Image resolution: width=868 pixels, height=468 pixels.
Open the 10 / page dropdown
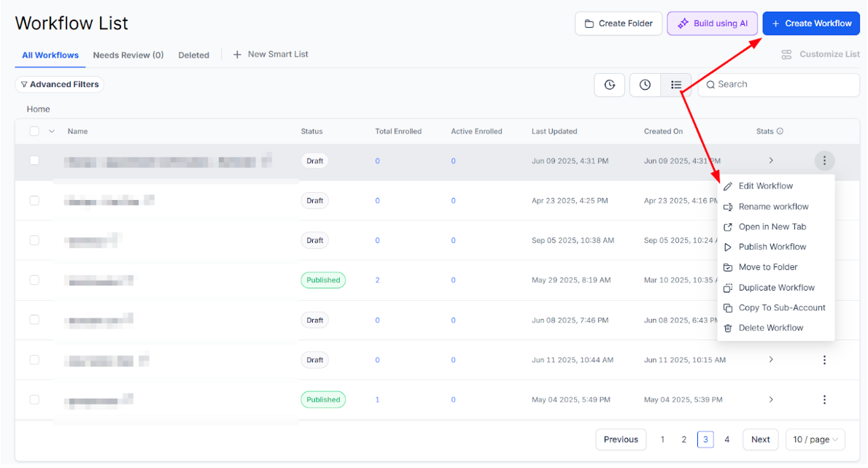tap(815, 440)
